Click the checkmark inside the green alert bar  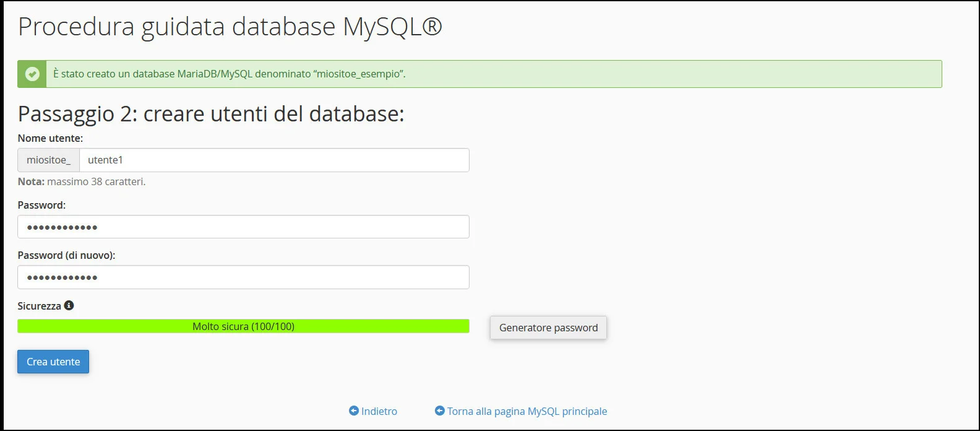click(31, 74)
